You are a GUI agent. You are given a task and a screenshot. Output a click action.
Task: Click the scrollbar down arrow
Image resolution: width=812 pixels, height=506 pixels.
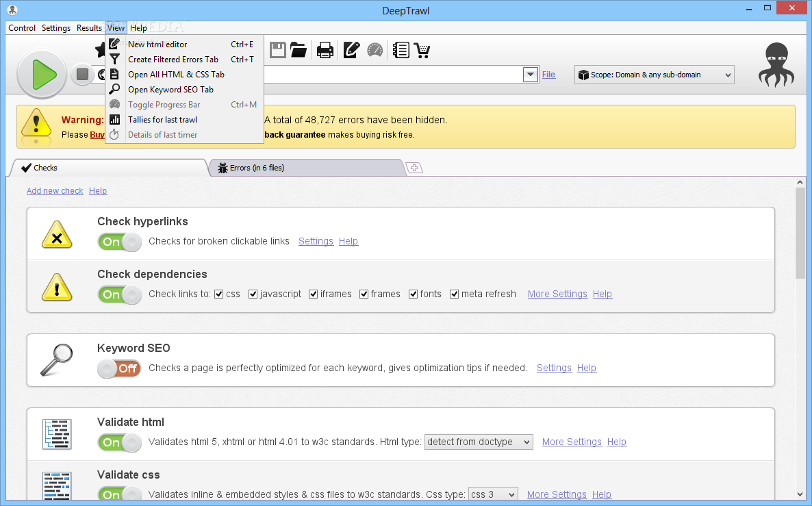point(800,494)
